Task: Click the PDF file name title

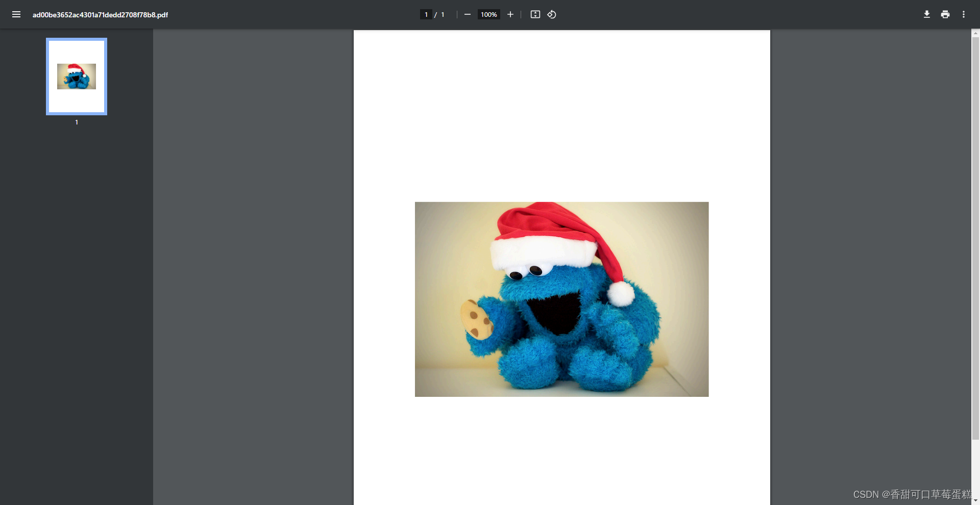Action: click(100, 15)
